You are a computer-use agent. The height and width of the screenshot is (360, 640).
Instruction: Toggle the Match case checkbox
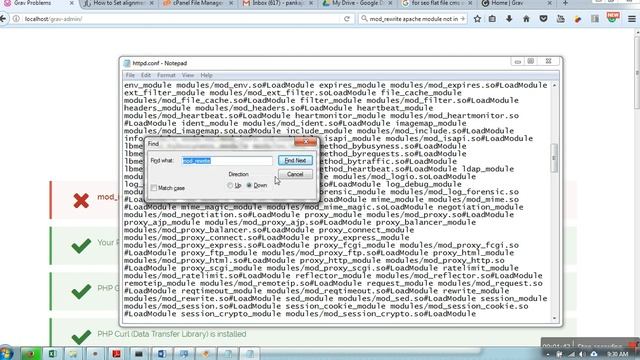154,188
